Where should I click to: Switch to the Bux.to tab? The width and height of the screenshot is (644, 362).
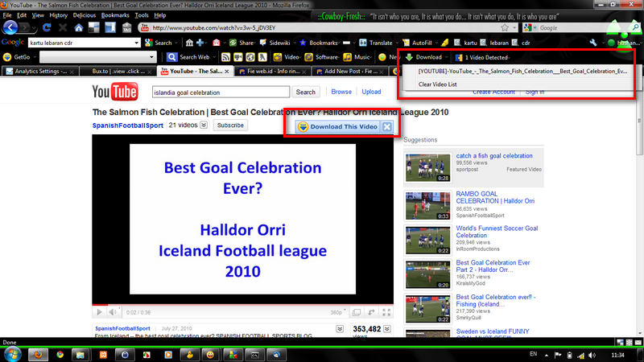point(117,71)
